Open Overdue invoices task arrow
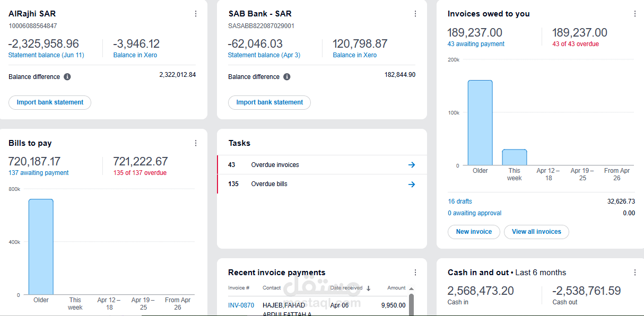This screenshot has width=644, height=316. click(x=411, y=165)
